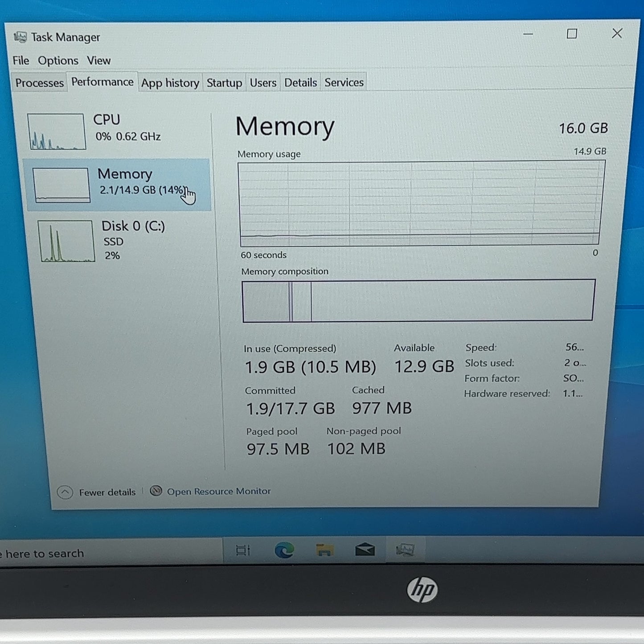The image size is (644, 644).
Task: Select the Performance tab
Action: click(x=102, y=82)
